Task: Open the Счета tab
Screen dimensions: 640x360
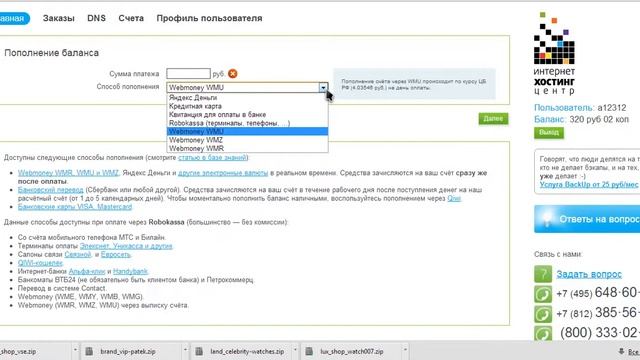Action: (x=131, y=18)
